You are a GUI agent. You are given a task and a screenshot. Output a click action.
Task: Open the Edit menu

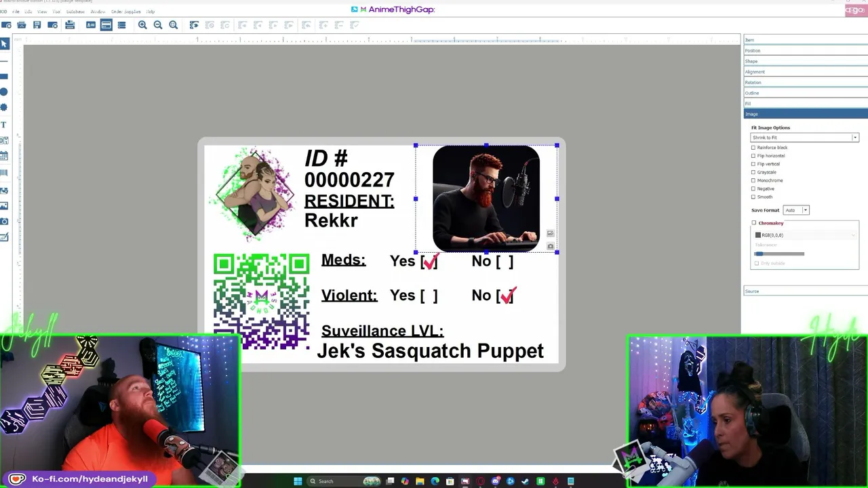(28, 12)
